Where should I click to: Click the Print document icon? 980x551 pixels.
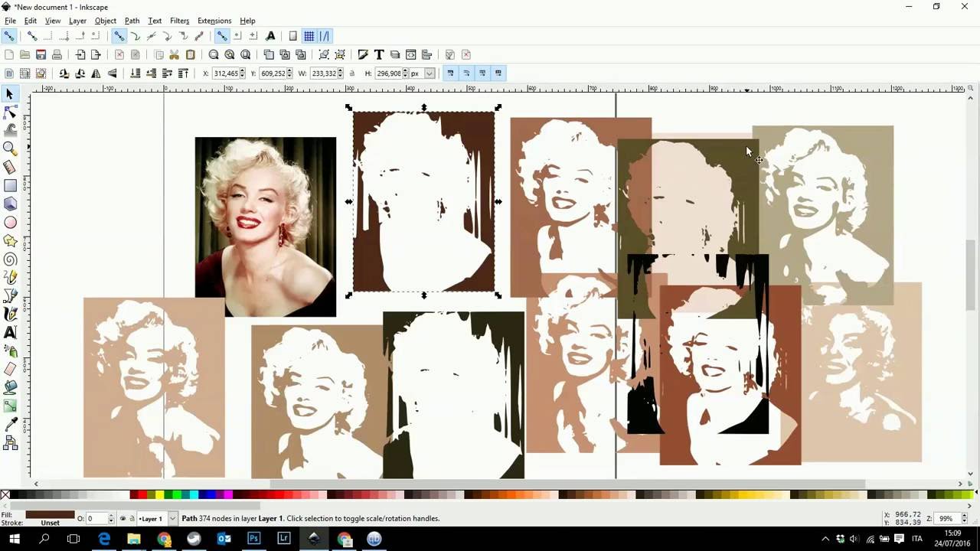(x=57, y=54)
